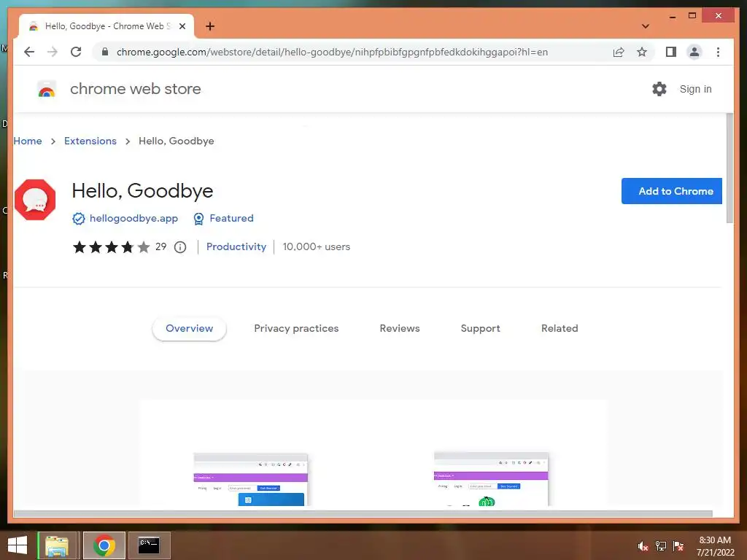The width and height of the screenshot is (747, 560).
Task: Click the 10,000+ users text
Action: point(317,246)
